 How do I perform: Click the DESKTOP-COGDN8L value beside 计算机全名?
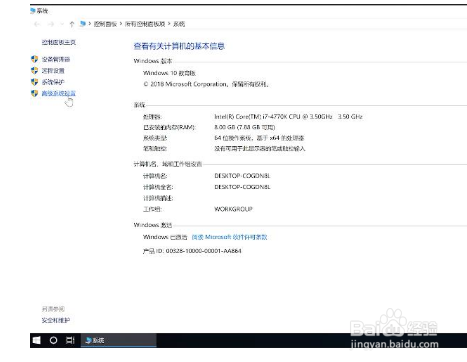pos(242,187)
